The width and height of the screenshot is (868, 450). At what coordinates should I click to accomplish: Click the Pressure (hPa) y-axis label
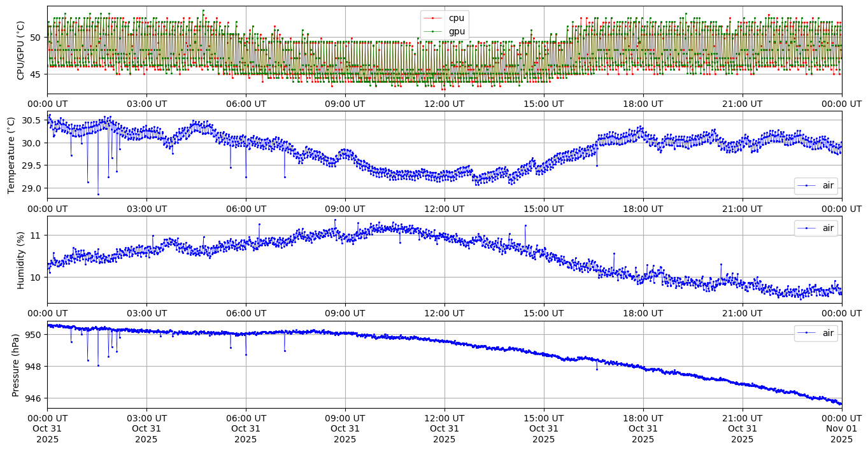16,365
